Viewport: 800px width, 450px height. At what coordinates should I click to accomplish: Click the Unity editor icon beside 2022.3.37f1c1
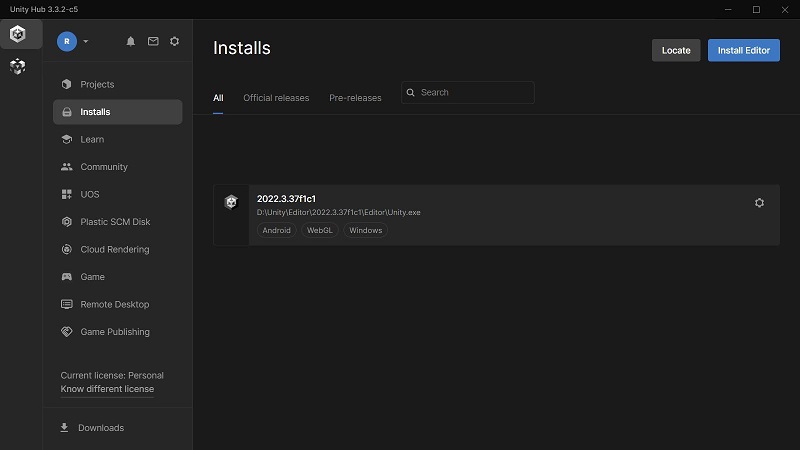coord(231,203)
